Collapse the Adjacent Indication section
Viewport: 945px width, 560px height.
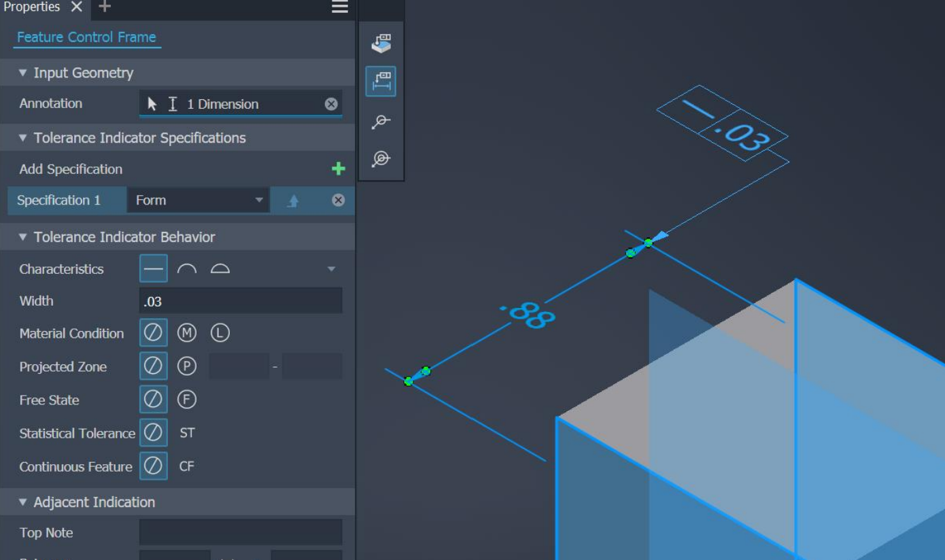[22, 502]
